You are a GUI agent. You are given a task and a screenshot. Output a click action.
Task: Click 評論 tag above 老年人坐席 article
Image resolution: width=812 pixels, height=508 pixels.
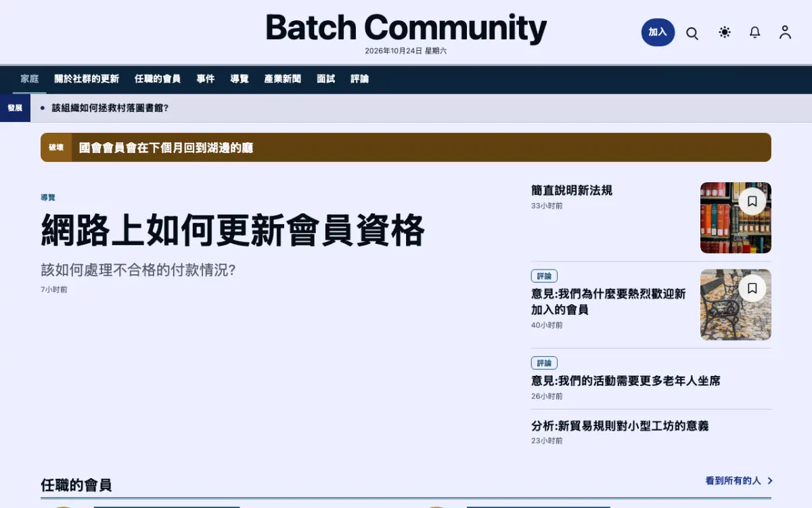(x=544, y=363)
